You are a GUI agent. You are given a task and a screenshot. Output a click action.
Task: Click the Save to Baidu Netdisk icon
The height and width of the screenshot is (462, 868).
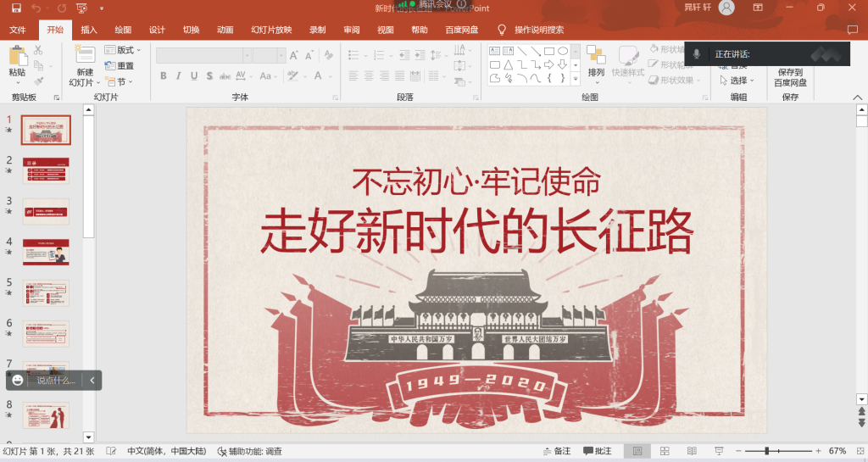pos(790,77)
